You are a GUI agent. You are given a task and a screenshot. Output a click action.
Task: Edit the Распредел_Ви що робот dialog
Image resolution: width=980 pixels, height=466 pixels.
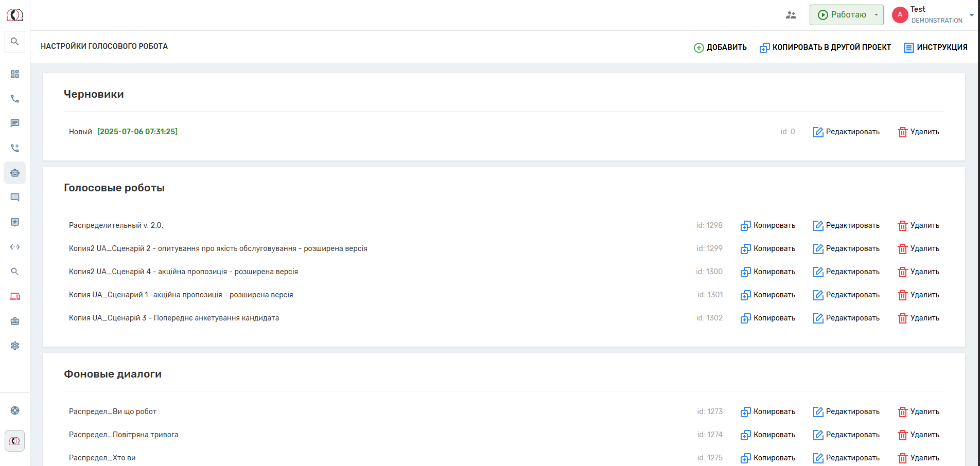[x=846, y=411]
